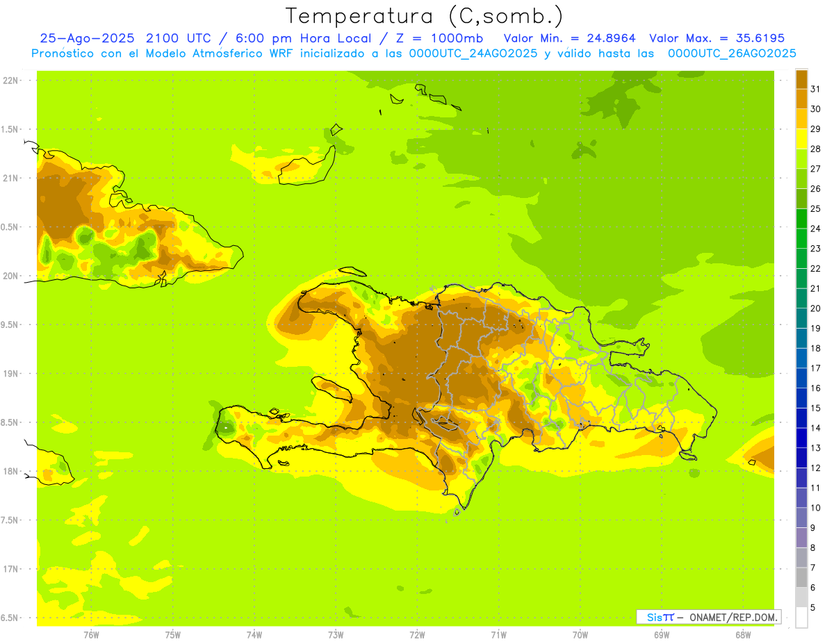Click the colorbar scale label "9"
Viewport: 834px width, 644px height.
click(813, 528)
